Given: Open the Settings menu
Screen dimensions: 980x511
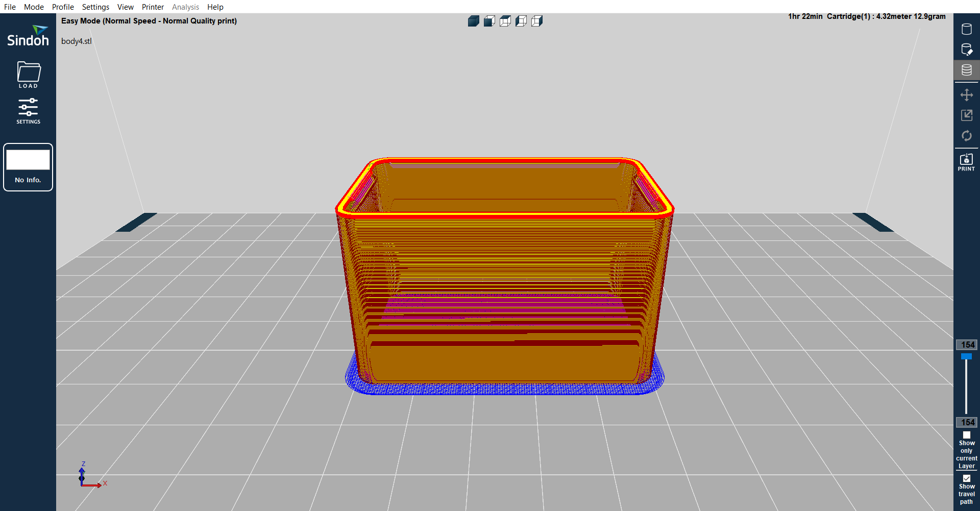Looking at the screenshot, I should (x=95, y=7).
